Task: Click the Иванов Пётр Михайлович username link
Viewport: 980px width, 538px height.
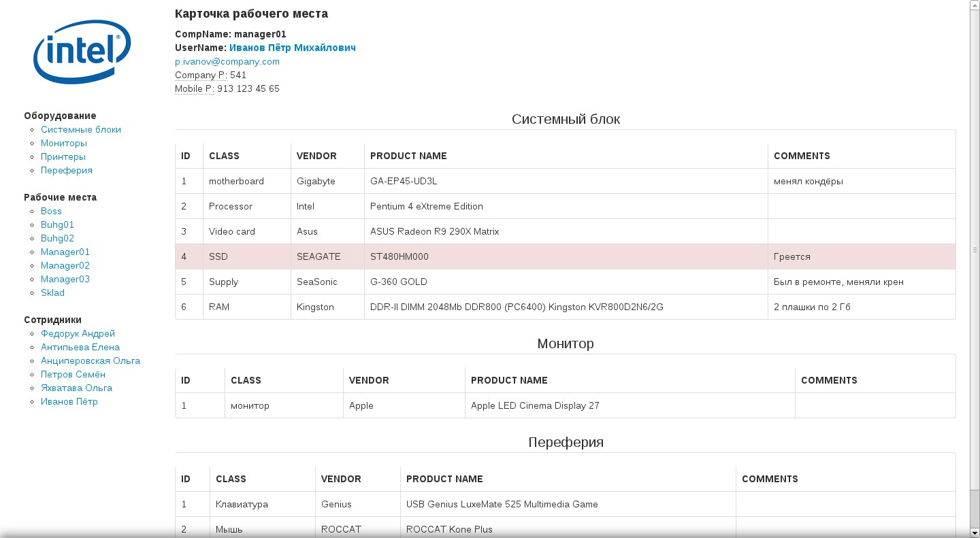Action: click(x=292, y=48)
